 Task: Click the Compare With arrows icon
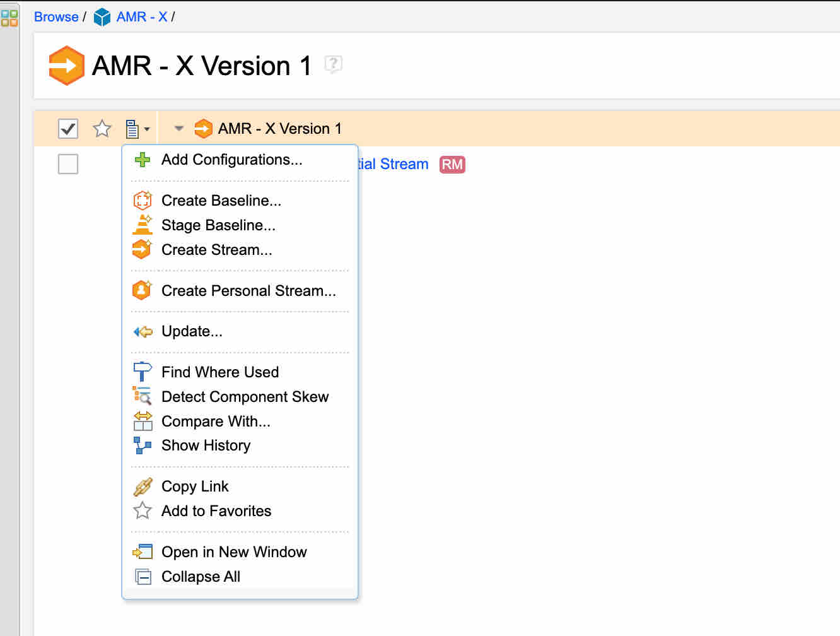(x=143, y=421)
